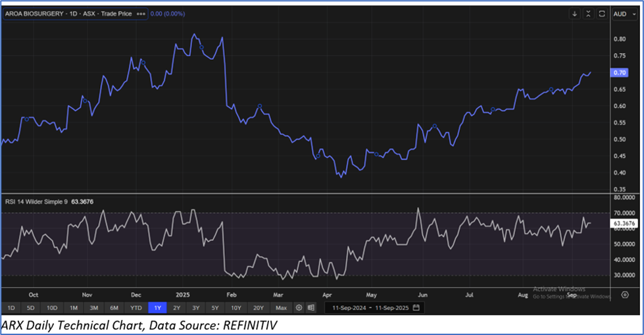Show the Max time range
Screen dimensions: 644x335
click(282, 308)
